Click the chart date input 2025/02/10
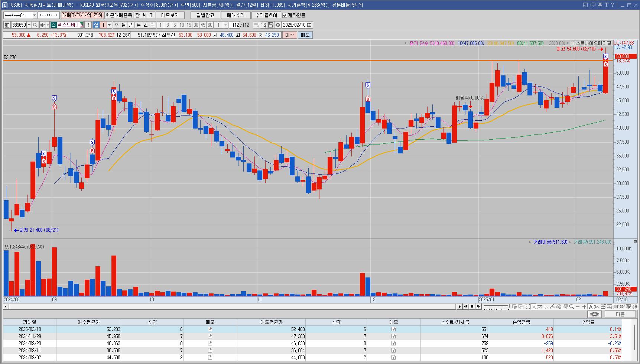Image resolution: width=640 pixels, height=364 pixels. [x=294, y=25]
